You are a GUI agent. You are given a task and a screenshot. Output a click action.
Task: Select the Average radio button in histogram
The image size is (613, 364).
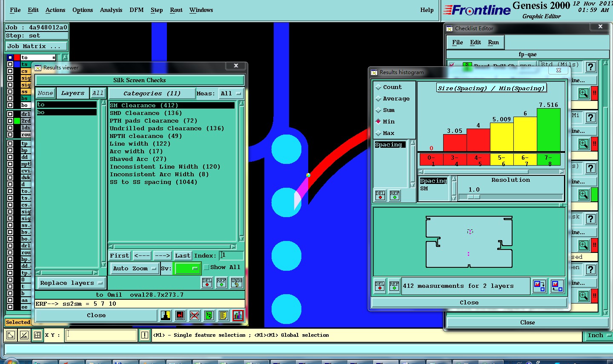point(378,98)
